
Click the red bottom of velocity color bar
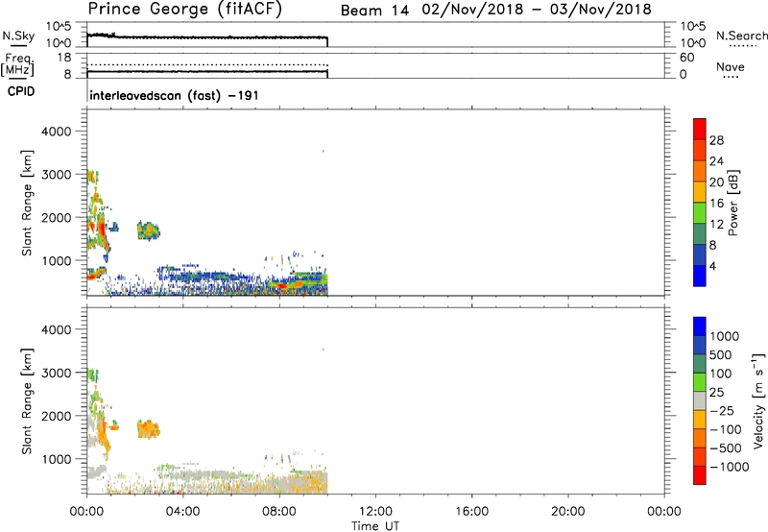tap(700, 475)
